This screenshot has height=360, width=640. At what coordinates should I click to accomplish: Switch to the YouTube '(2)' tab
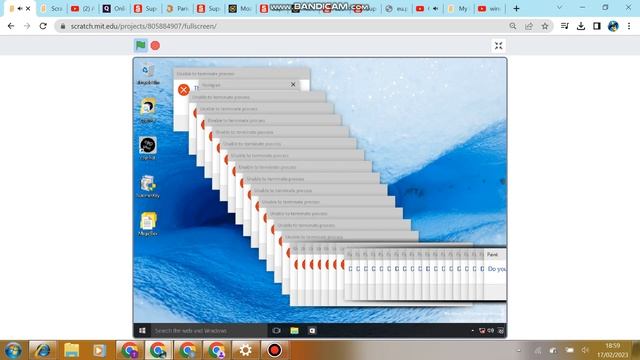coord(83,9)
